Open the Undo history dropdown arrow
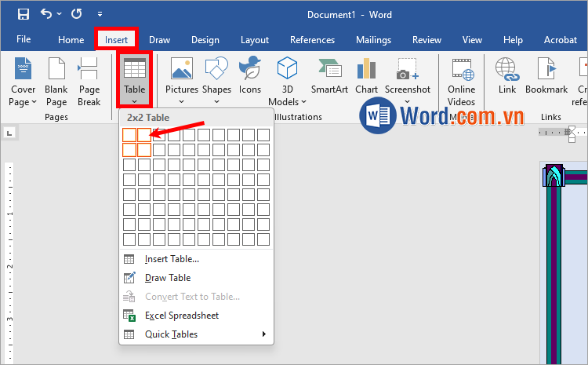This screenshot has width=588, height=365. [x=60, y=14]
